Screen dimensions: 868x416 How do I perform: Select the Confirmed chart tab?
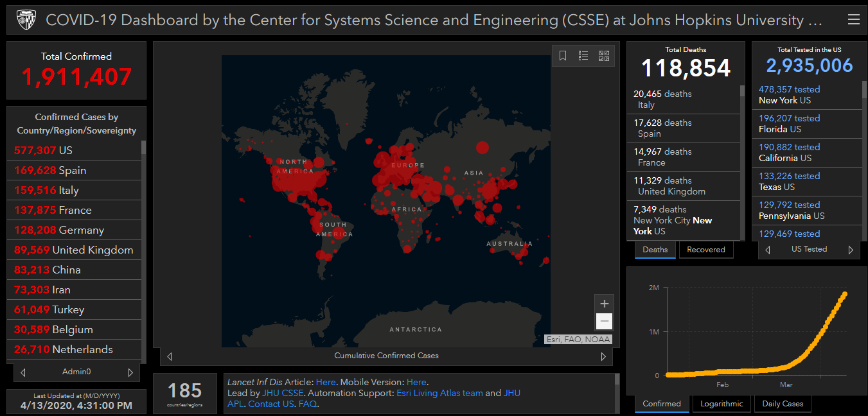[662, 404]
